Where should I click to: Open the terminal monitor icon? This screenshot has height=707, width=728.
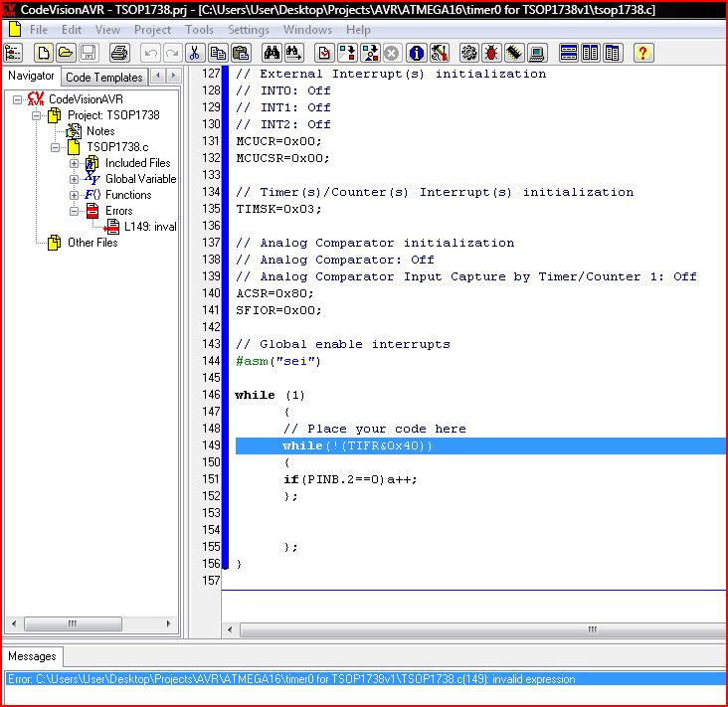pos(537,53)
